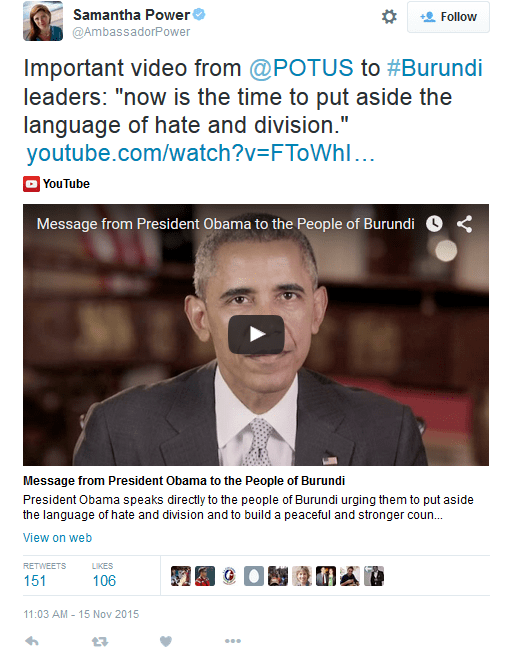Click View on web
Screen dimensions: 516x649
click(58, 538)
